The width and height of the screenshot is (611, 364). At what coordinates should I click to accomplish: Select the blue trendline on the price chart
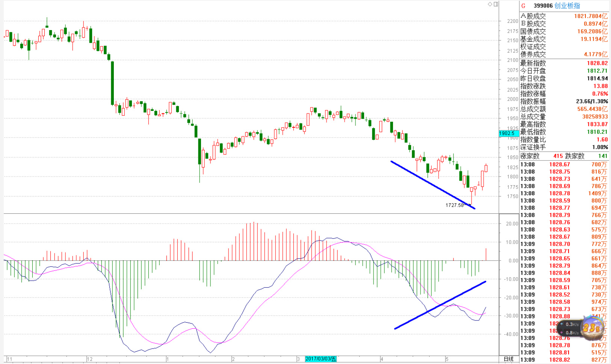point(432,184)
